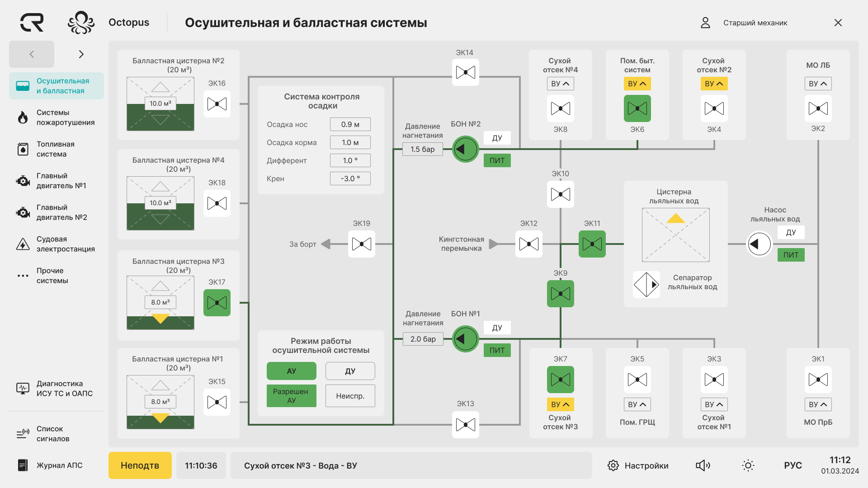The height and width of the screenshot is (488, 868).
Task: Open Журнал АПС
Action: pos(57,465)
